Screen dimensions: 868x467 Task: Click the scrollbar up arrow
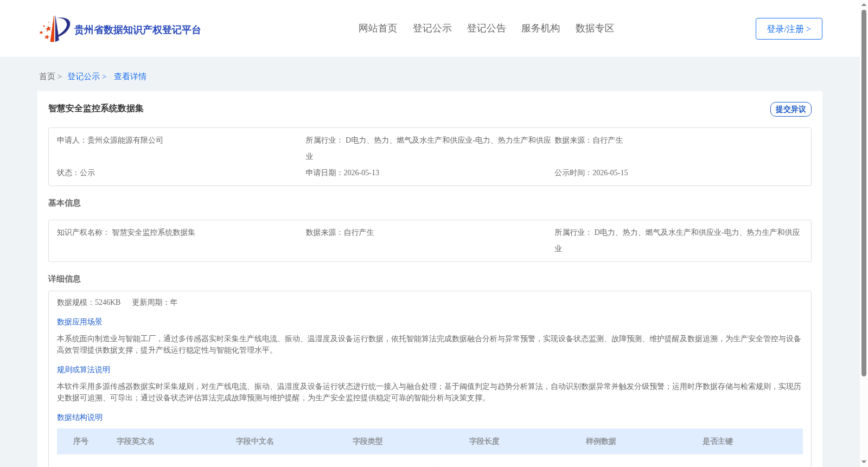864,4
